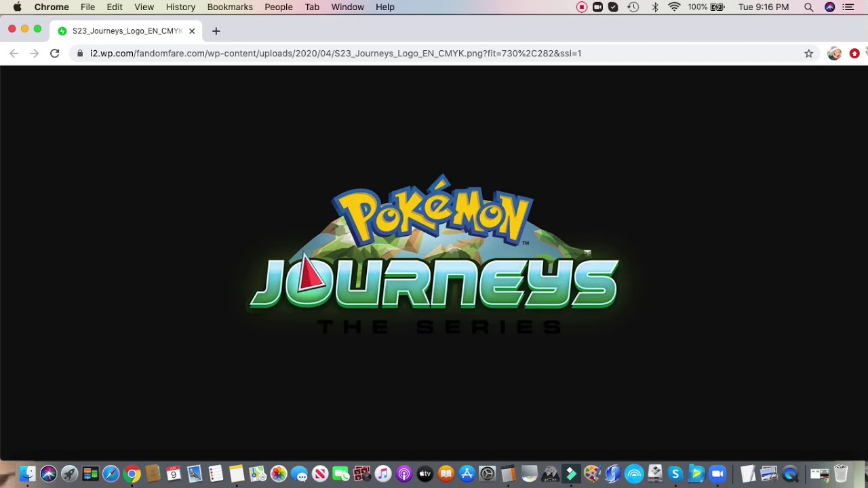Open the Window menu
The image size is (868, 488).
[348, 7]
